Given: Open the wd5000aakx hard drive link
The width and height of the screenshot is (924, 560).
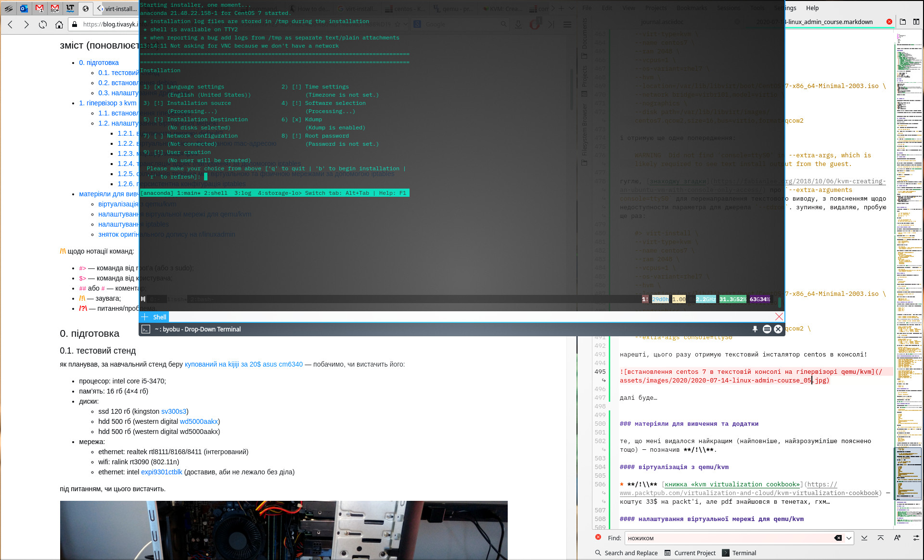Looking at the screenshot, I should [199, 421].
